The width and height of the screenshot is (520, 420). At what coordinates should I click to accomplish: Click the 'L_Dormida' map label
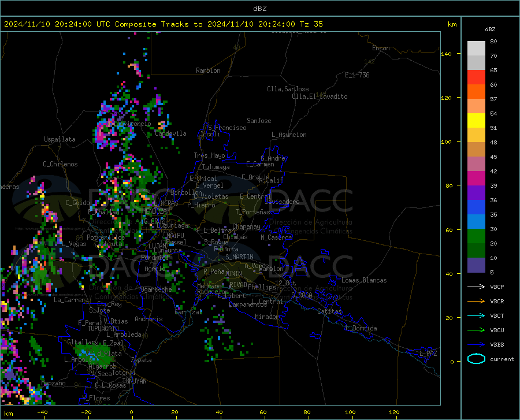click(x=361, y=328)
